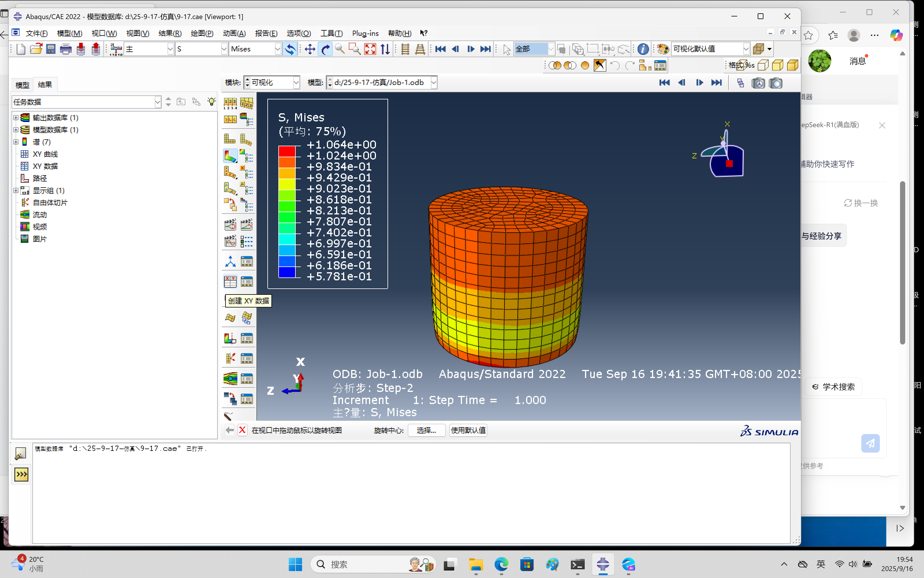Toggle the field output sync arrows button

click(x=290, y=49)
